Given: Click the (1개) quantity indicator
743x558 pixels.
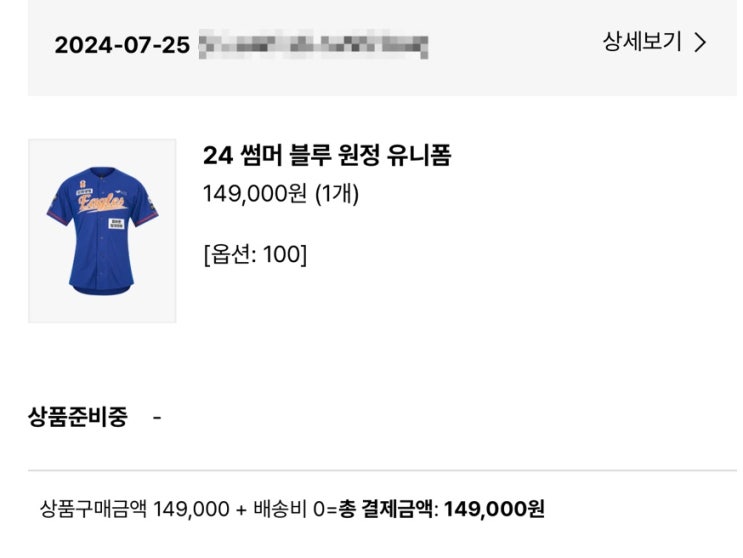Looking at the screenshot, I should [x=337, y=193].
